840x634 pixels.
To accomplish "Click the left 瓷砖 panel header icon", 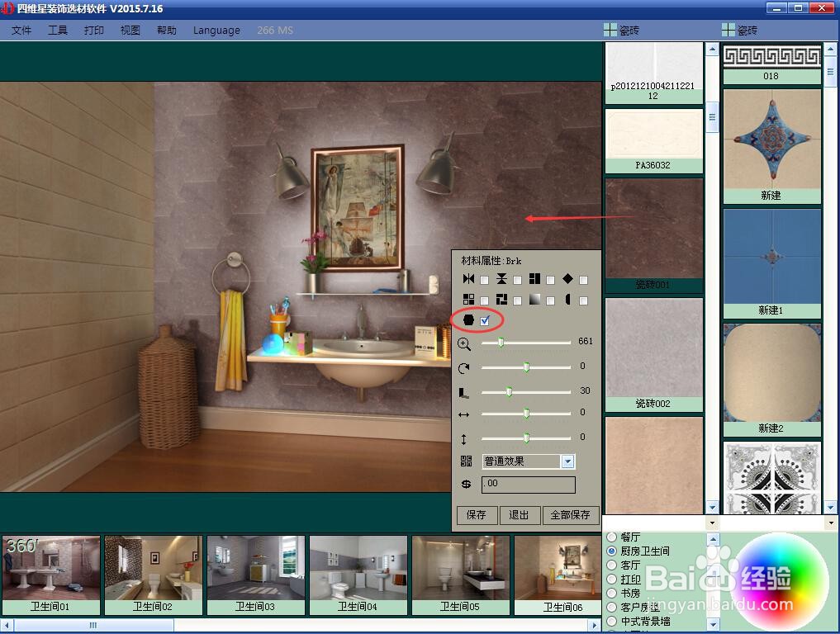I will tap(610, 30).
